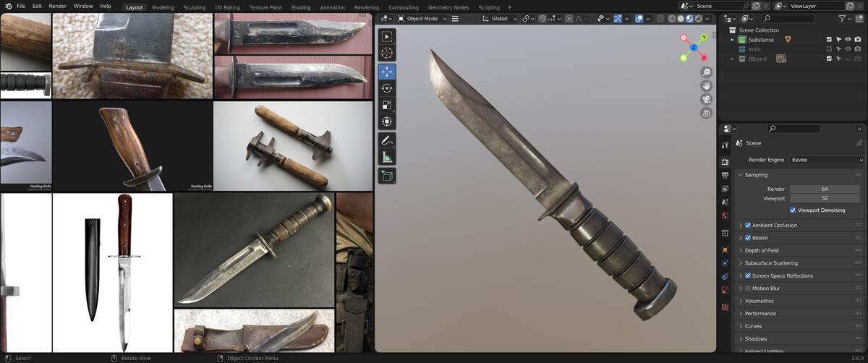Screen dimensions: 868x363
Task: Switch to perspective/orthographic grid icon
Action: click(706, 113)
